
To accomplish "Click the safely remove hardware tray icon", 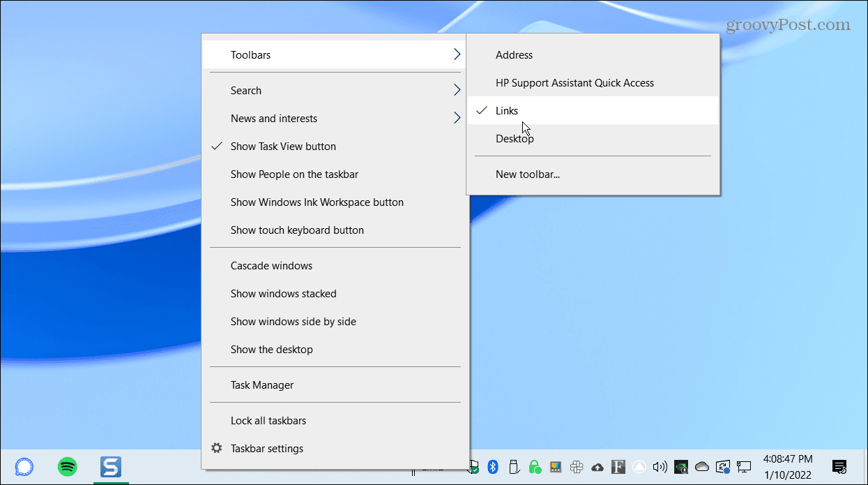I will 514,467.
